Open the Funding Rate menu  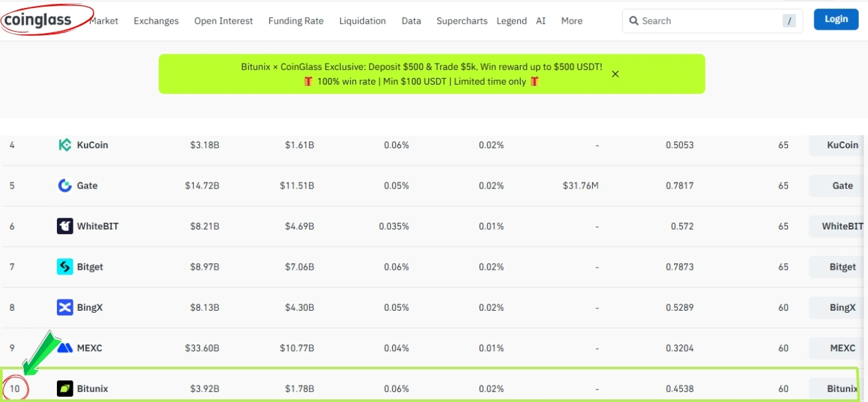point(296,21)
